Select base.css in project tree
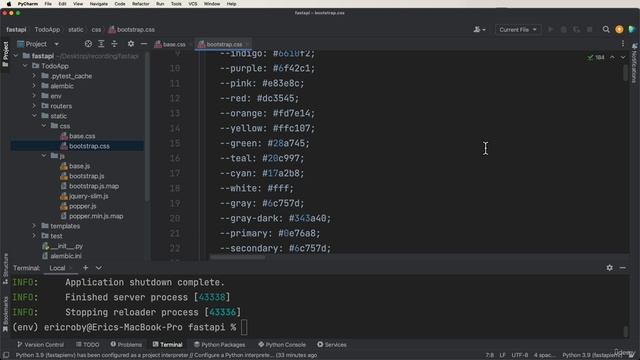Image resolution: width=640 pixels, height=360 pixels. pos(82,136)
